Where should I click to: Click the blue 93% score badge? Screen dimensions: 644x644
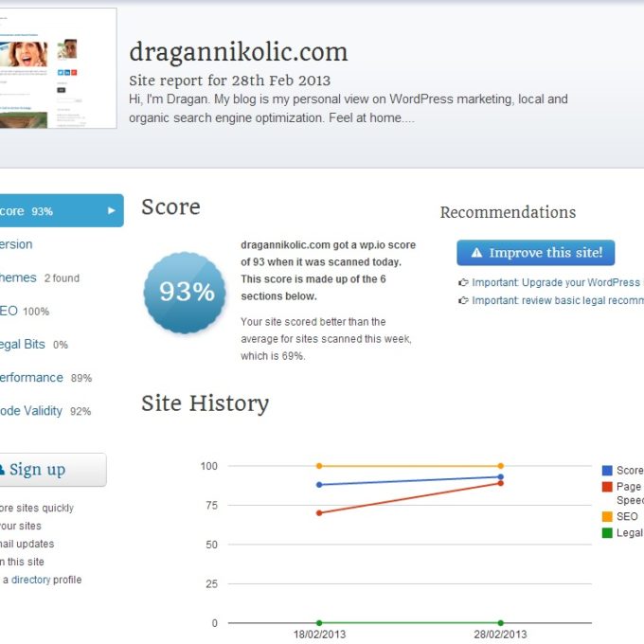186,292
